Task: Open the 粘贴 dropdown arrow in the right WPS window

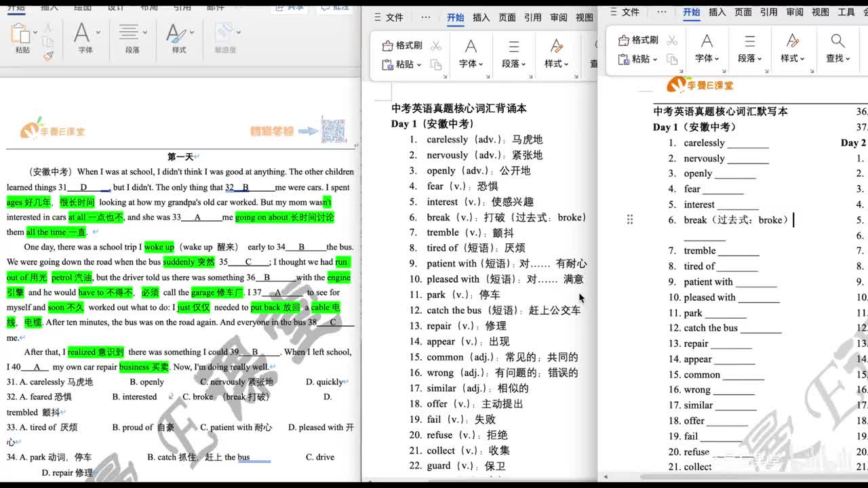Action: (x=654, y=60)
